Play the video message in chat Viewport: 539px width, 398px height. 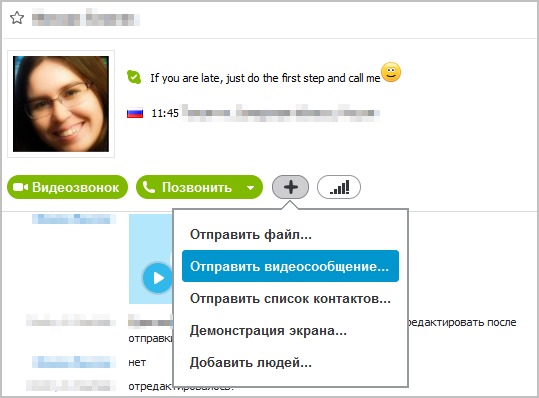click(157, 278)
